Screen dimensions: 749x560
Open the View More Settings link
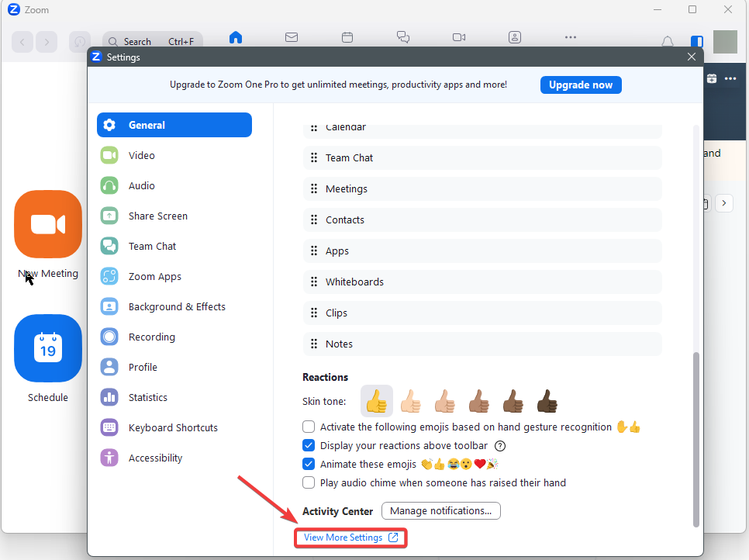tap(350, 538)
